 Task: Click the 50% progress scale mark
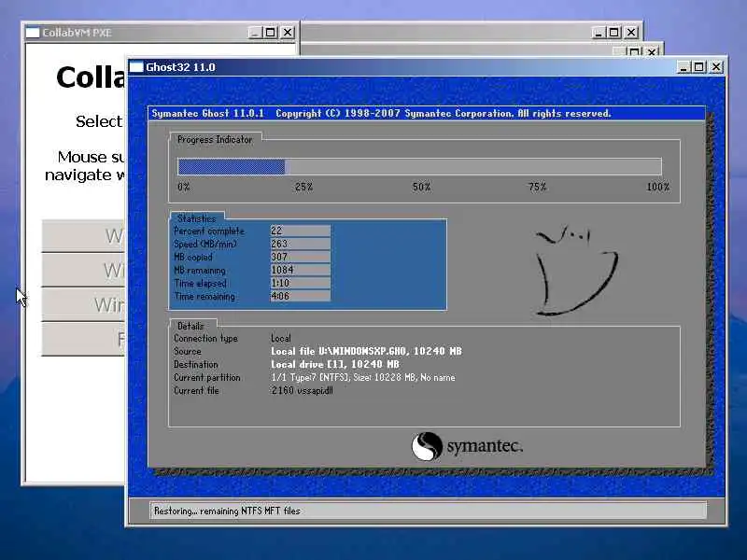click(422, 188)
